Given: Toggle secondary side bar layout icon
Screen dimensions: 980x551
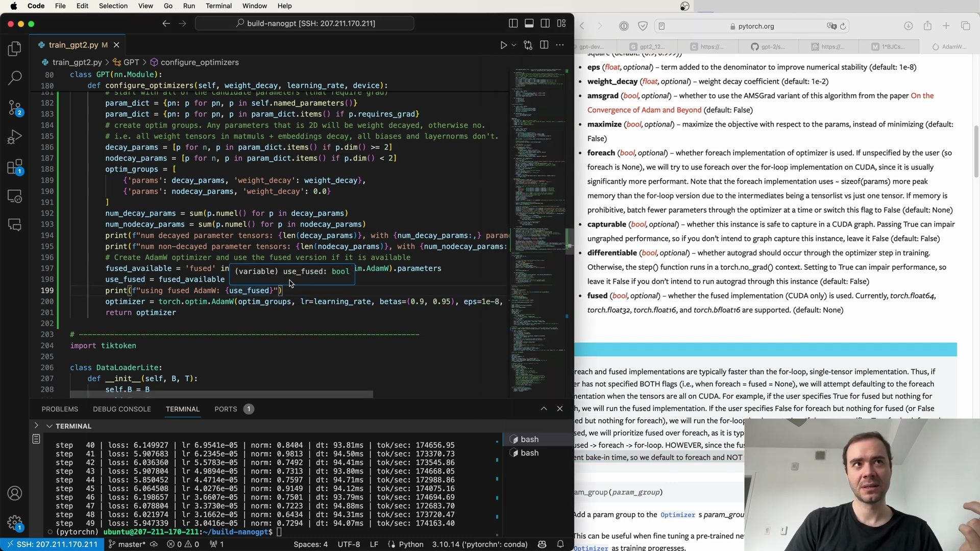Looking at the screenshot, I should (545, 23).
